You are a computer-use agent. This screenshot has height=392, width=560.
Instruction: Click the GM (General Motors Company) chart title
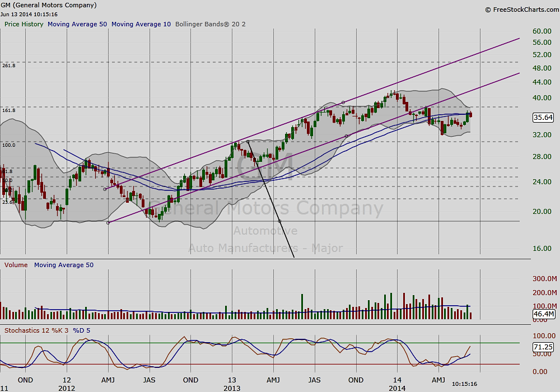[x=49, y=5]
